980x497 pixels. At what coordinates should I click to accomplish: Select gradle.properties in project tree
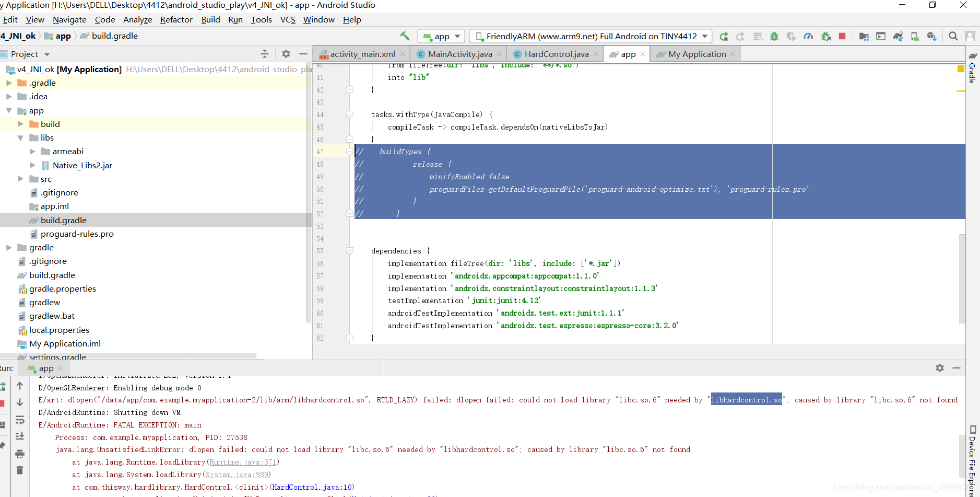tap(62, 288)
